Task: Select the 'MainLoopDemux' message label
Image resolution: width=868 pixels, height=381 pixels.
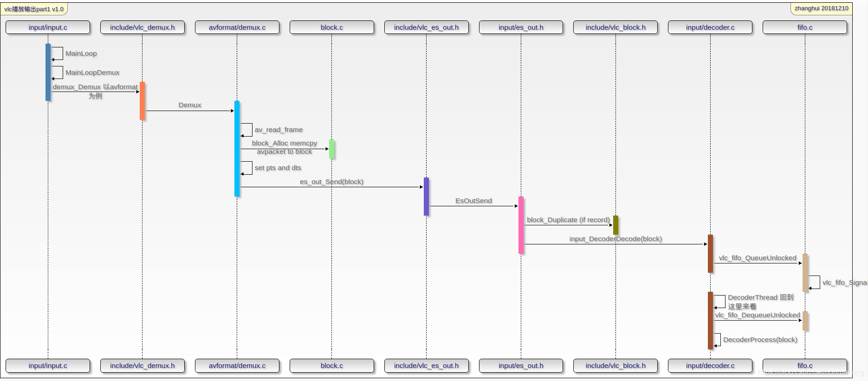Action: [92, 72]
